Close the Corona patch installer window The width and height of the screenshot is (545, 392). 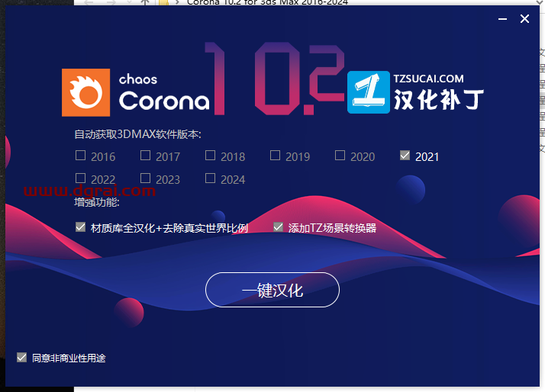(x=525, y=19)
